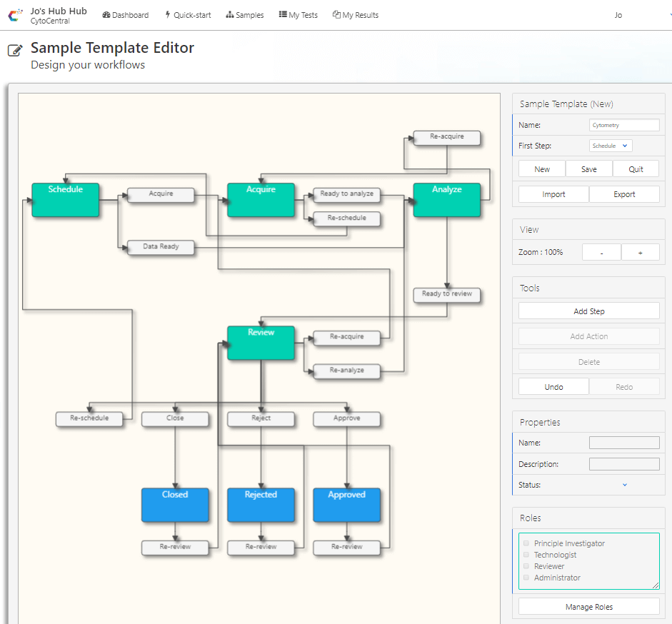Select the Re-analyze action node
Image resolution: width=672 pixels, height=624 pixels.
click(347, 371)
